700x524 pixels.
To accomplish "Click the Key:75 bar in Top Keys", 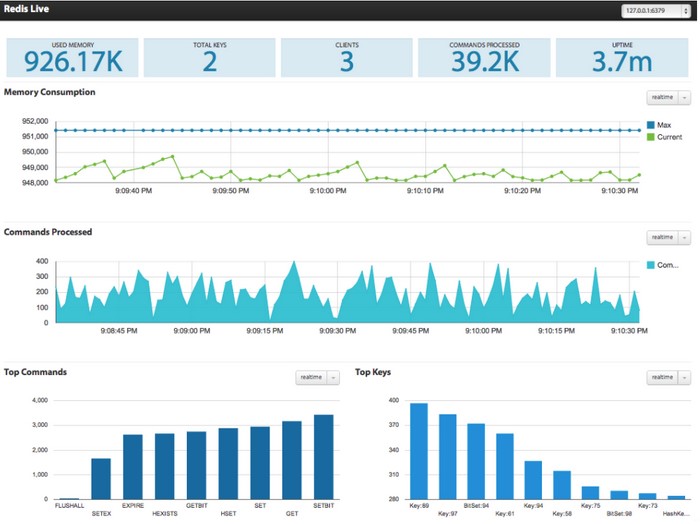I will (591, 493).
